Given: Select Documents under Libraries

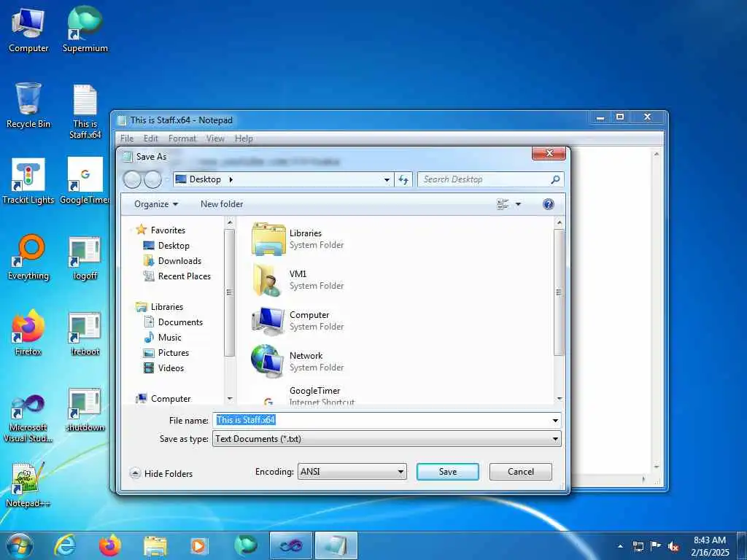Looking at the screenshot, I should [x=173, y=322].
